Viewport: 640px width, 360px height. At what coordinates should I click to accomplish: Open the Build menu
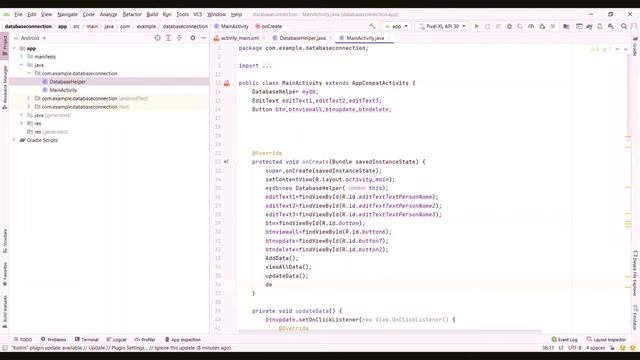click(x=152, y=14)
